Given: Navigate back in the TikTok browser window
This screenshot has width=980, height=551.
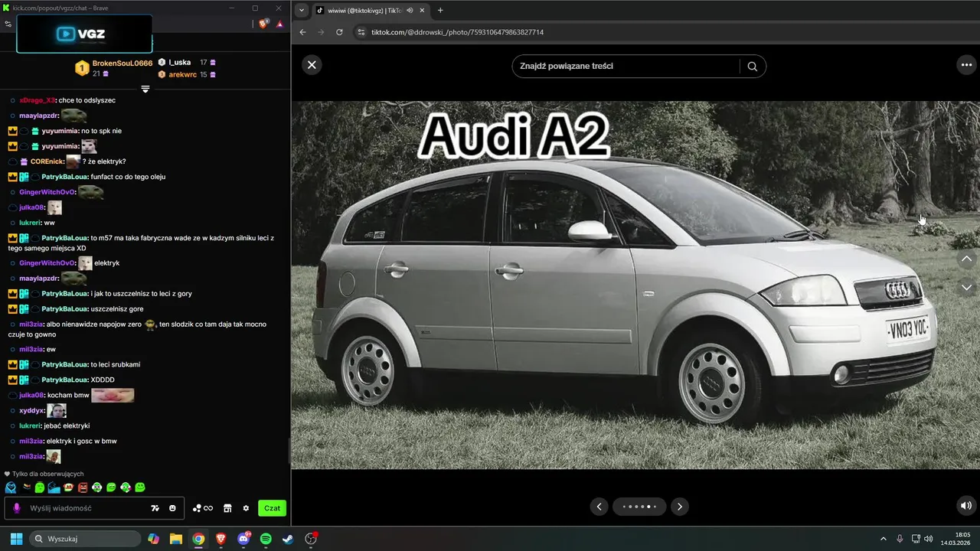Looking at the screenshot, I should point(302,32).
